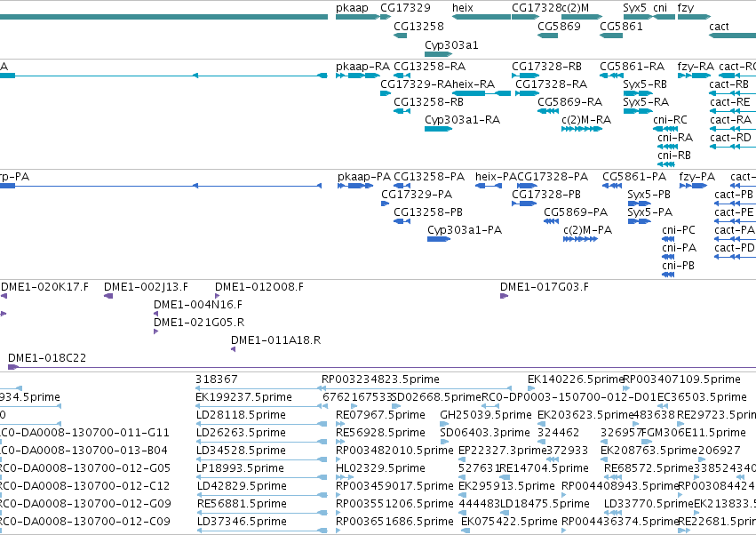Open the CG5869-RA transcript label
Viewport: 756px width, 535px height.
(x=570, y=102)
